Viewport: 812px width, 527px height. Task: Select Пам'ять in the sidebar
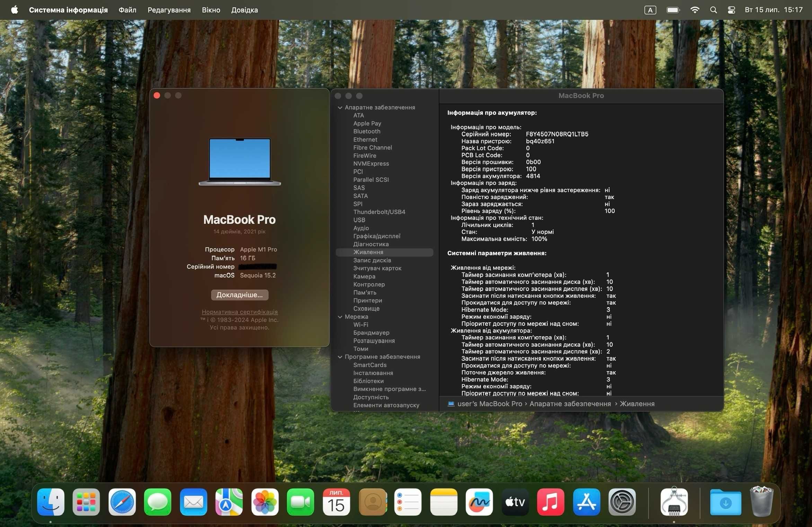(364, 293)
